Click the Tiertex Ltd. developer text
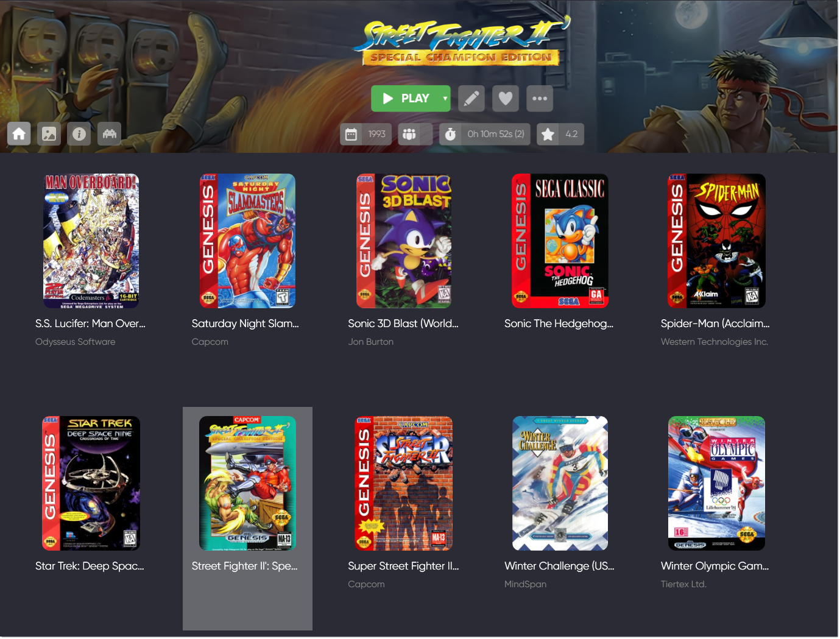The image size is (840, 639). (x=683, y=584)
